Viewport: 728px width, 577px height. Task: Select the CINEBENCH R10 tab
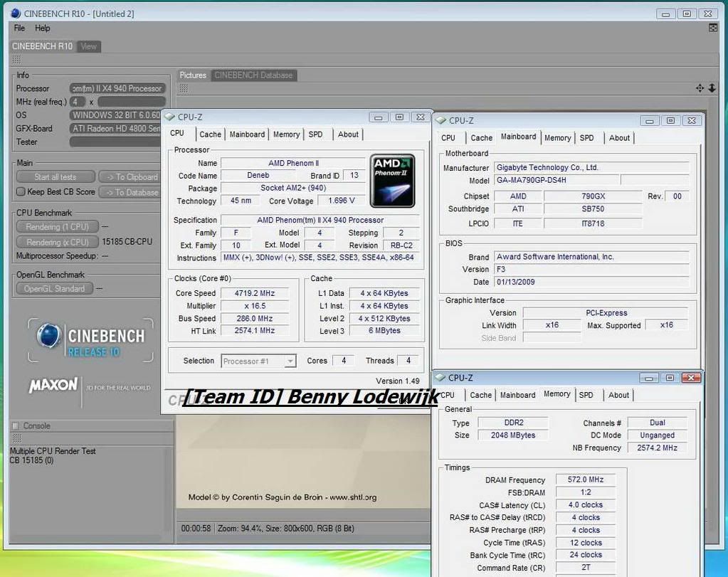(x=42, y=46)
